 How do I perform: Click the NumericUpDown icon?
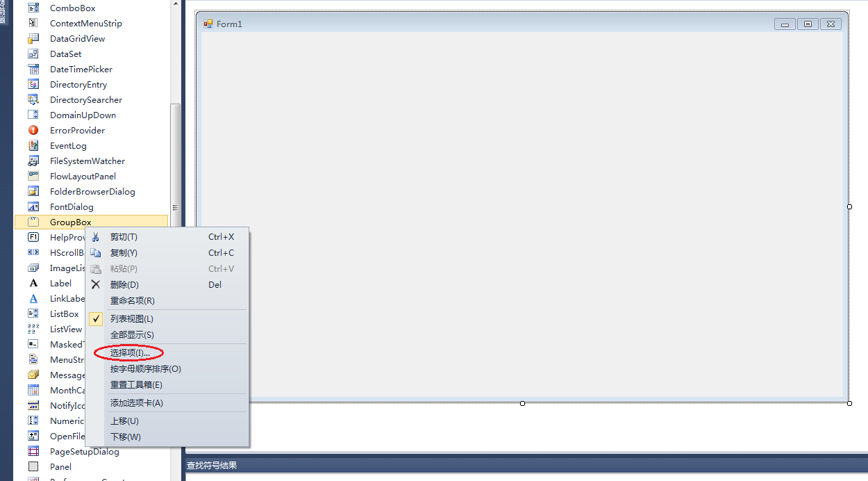(33, 421)
